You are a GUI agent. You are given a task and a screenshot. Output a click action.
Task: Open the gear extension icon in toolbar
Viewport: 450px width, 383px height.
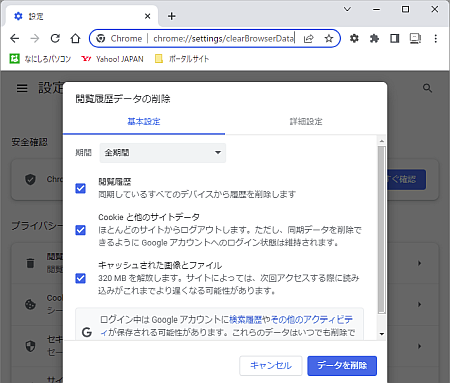(354, 39)
